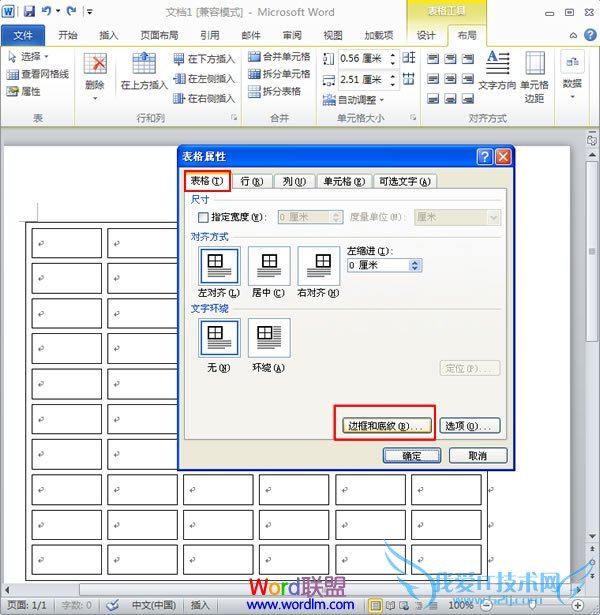Select the align top left icon
600x615 pixels.
(433, 59)
